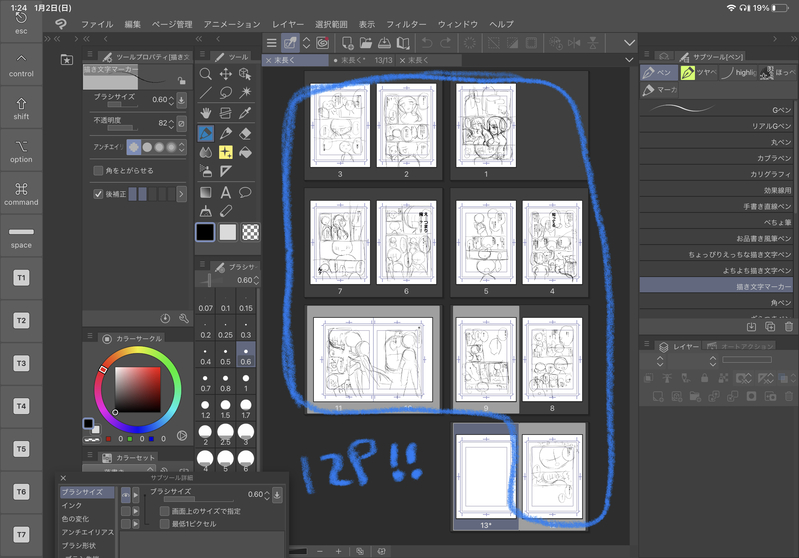Click the new document icon in command bar
This screenshot has width=799, height=558.
(x=348, y=43)
